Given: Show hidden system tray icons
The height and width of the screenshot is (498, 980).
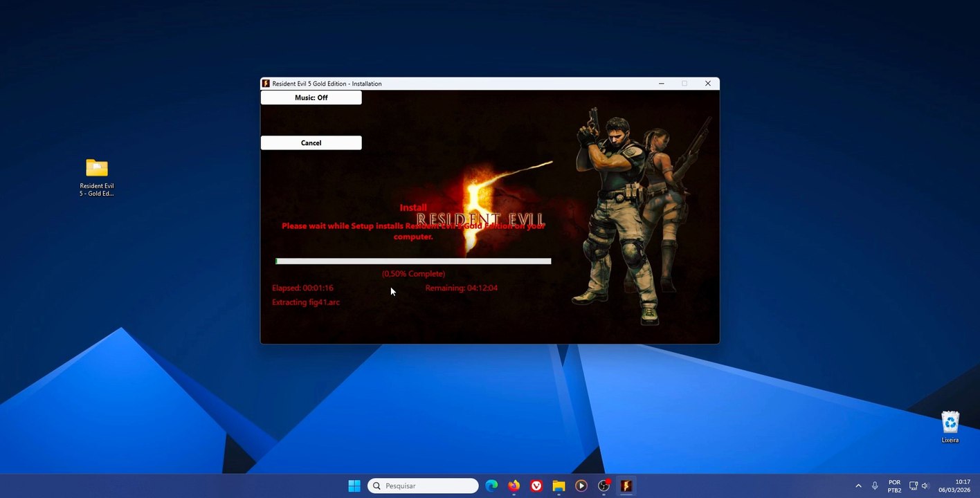Looking at the screenshot, I should 858,486.
